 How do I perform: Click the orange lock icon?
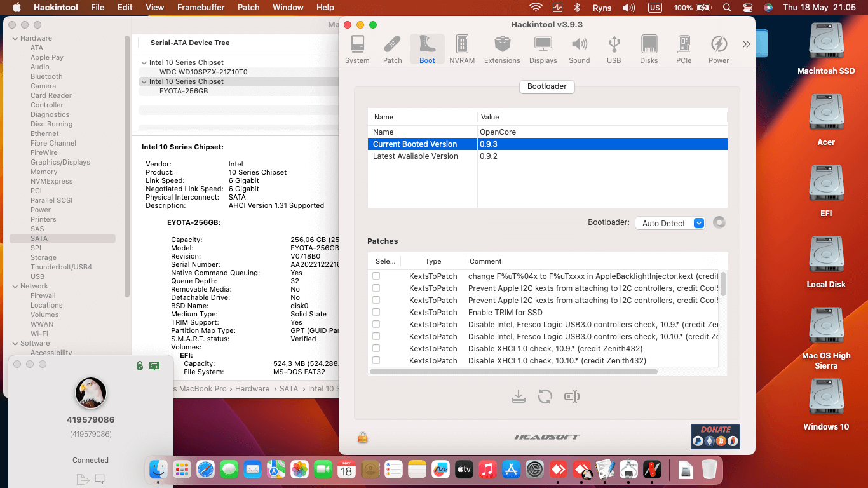363,437
